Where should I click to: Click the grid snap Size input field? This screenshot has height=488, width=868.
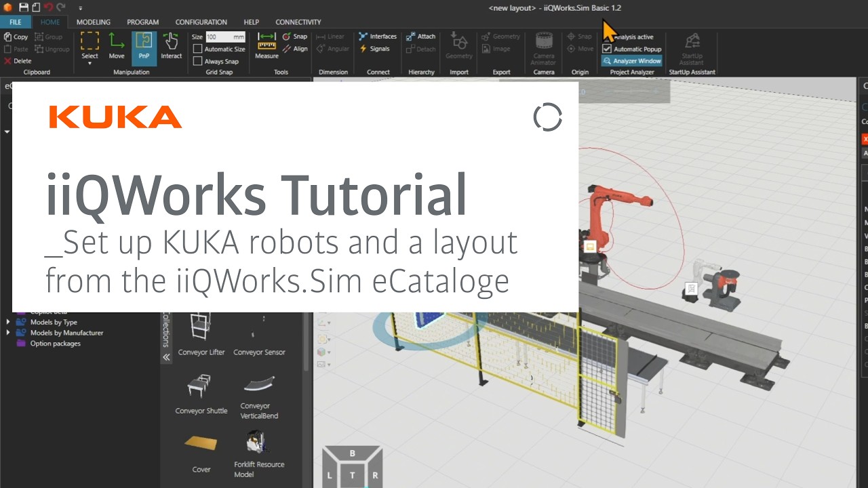(226, 37)
